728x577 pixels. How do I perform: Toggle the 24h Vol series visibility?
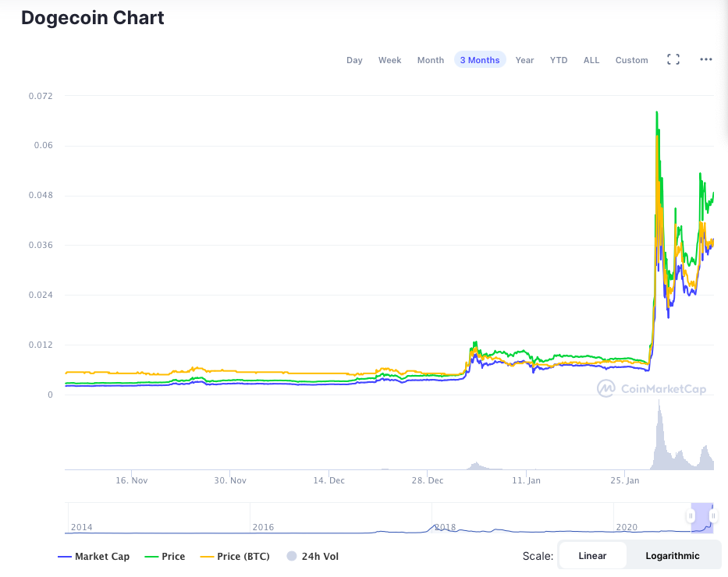point(311,556)
